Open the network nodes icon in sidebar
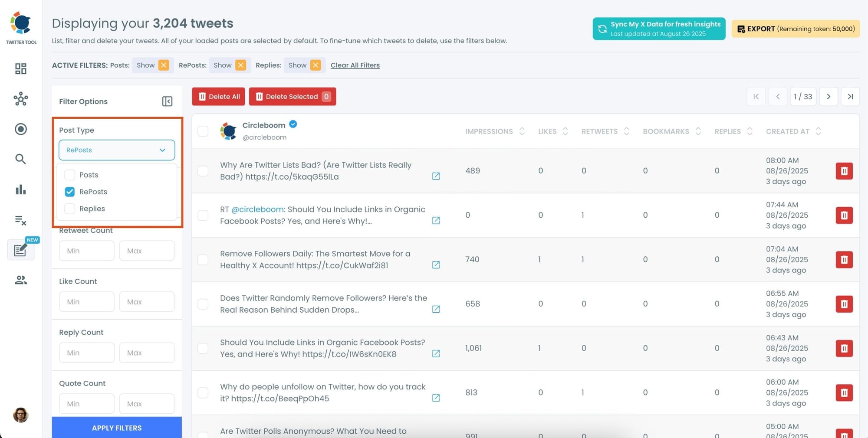 [x=21, y=99]
